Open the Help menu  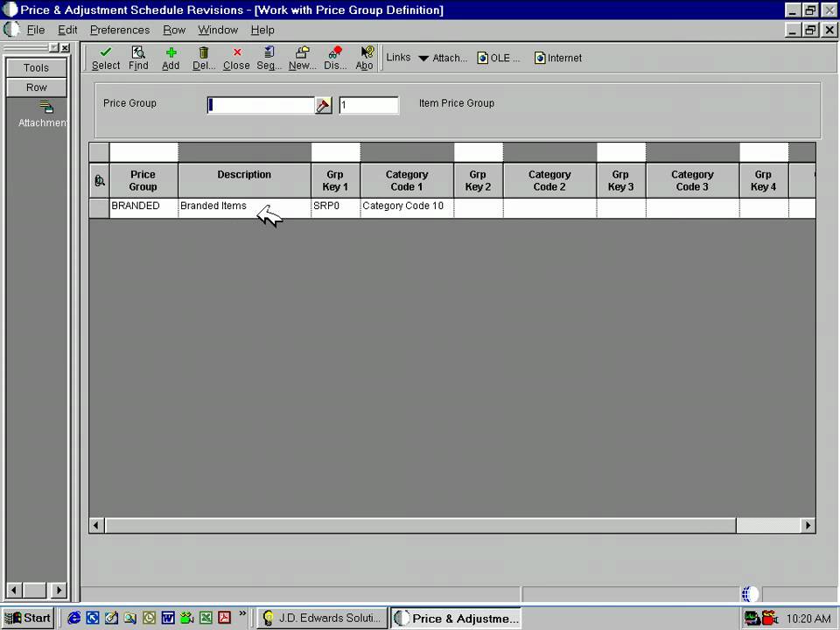coord(262,30)
